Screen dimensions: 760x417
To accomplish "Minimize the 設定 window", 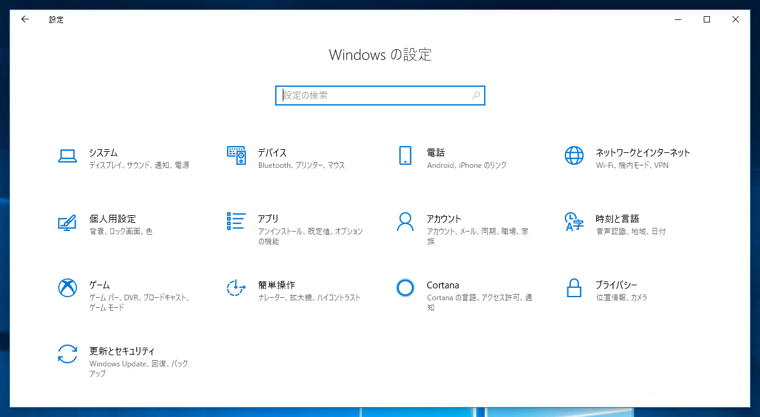I will (678, 19).
